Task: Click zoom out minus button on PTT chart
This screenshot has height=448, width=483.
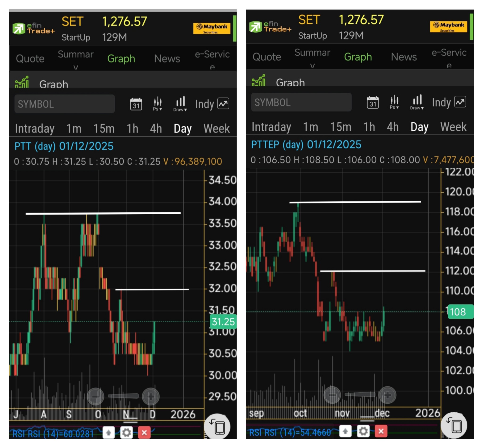Action: pos(95,396)
